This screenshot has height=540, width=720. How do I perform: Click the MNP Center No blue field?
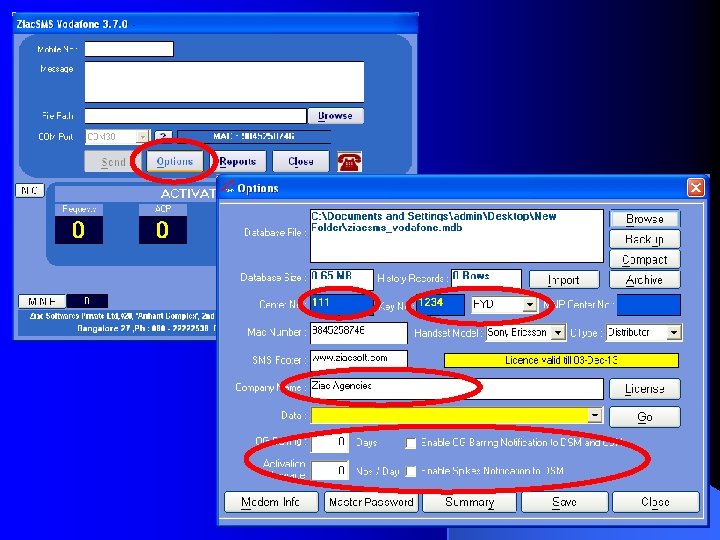[x=648, y=305]
